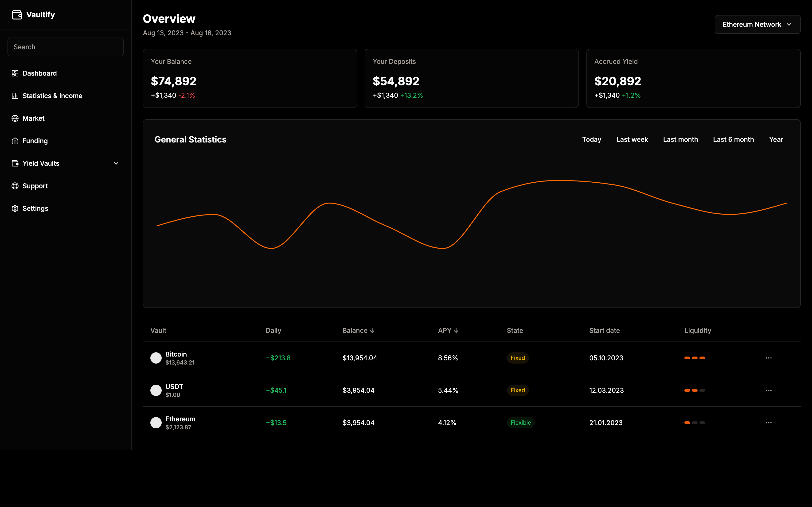Viewport: 812px width, 507px height.
Task: Click the Market globe icon
Action: click(x=15, y=118)
